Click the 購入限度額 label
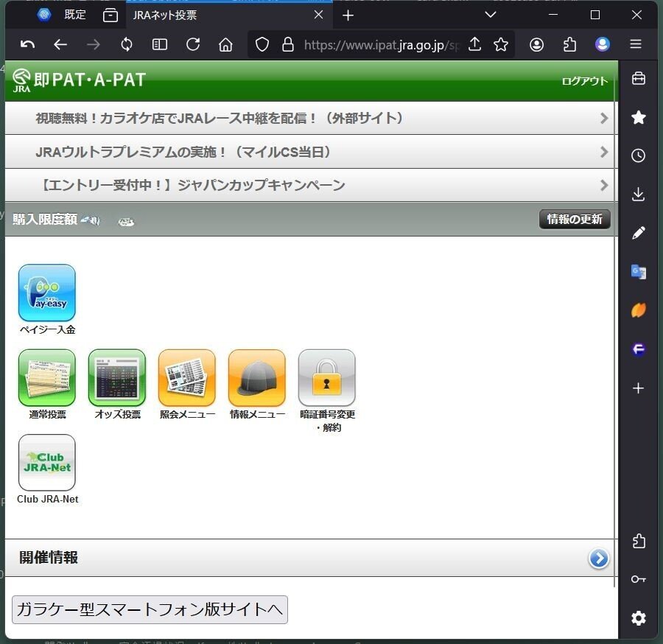The height and width of the screenshot is (644, 663). pos(45,219)
